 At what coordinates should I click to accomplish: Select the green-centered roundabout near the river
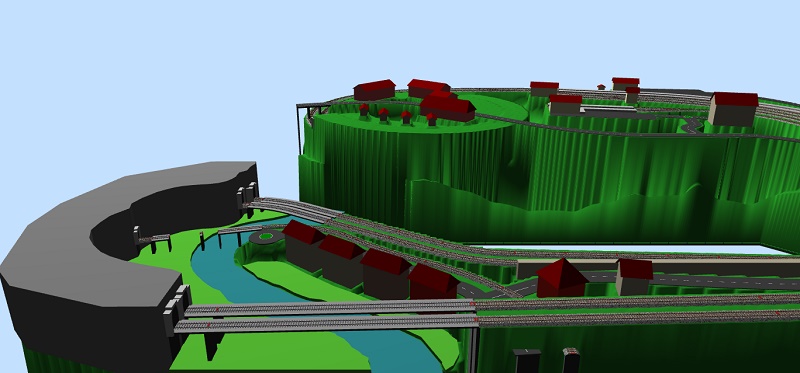pos(267,237)
